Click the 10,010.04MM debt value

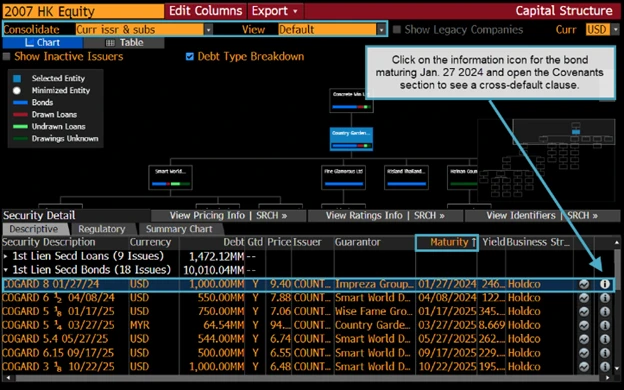pyautogui.click(x=214, y=270)
